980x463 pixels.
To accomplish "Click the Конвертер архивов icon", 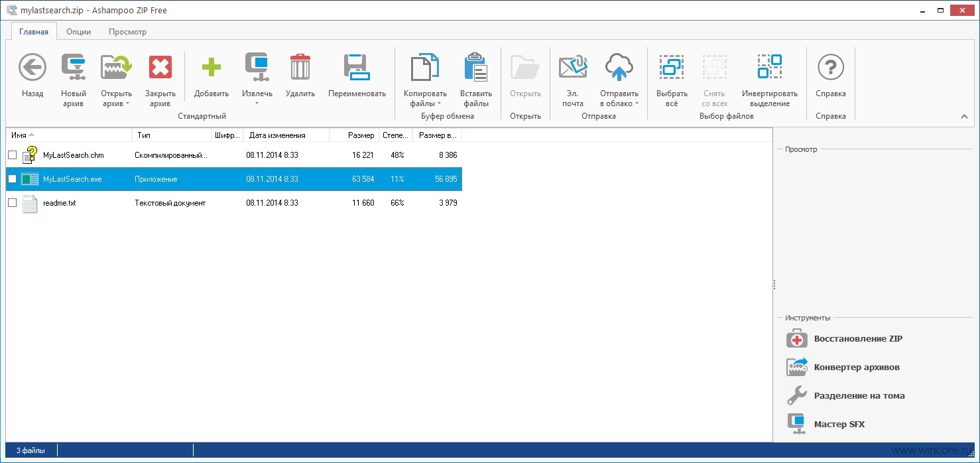I will coord(796,367).
